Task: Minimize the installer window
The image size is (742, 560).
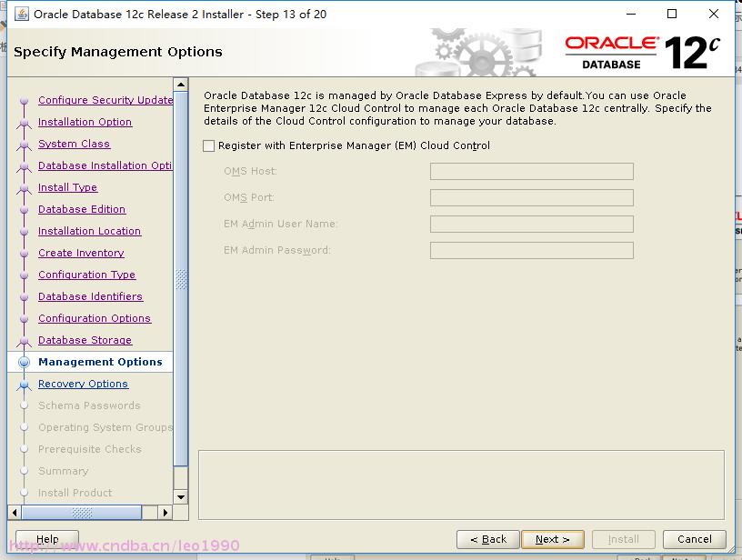Action: (x=631, y=15)
